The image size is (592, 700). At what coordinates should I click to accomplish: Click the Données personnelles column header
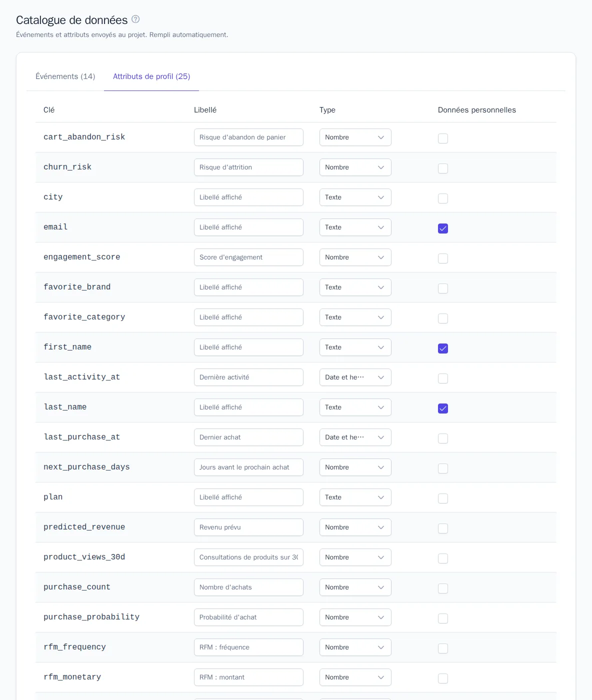477,110
